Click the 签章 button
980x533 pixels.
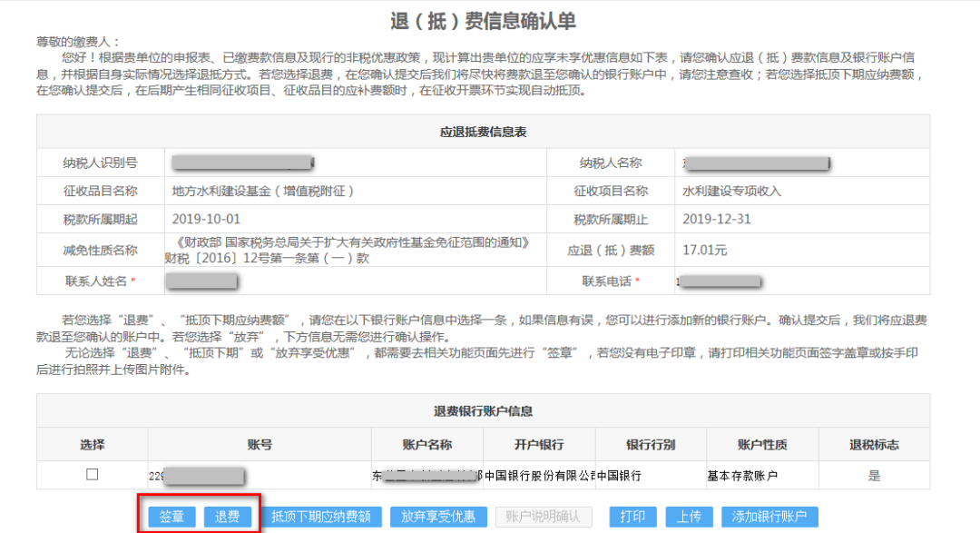click(171, 517)
